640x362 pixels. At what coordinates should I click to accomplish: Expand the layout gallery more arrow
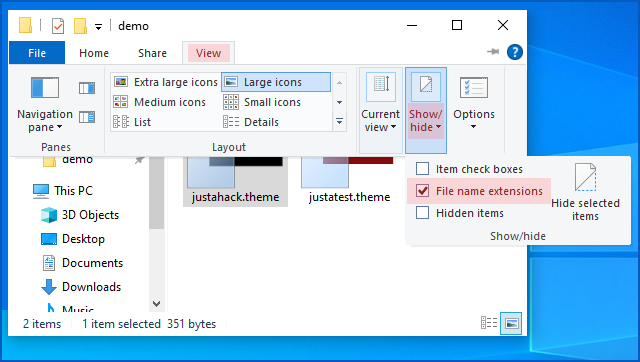pyautogui.click(x=339, y=122)
